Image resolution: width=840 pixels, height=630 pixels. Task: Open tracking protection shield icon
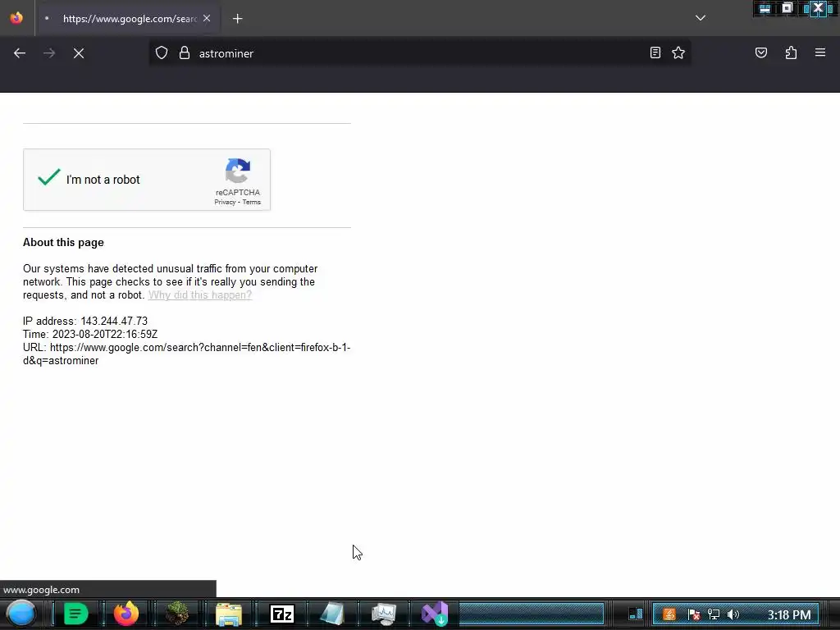pyautogui.click(x=162, y=53)
